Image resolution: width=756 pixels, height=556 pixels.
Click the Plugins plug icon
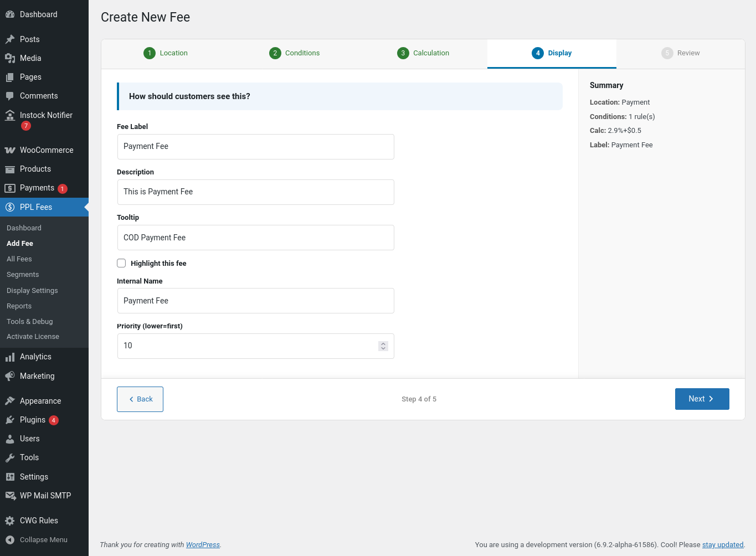[x=10, y=420]
